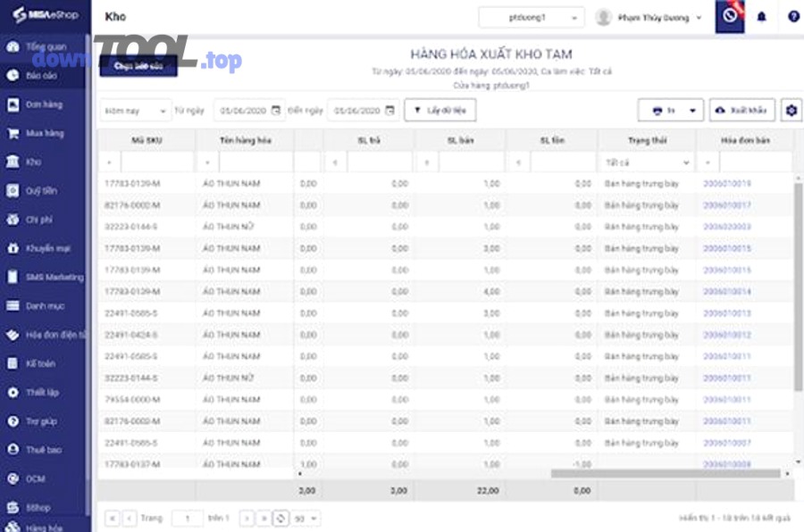Open the Kho warehouse sidebar icon
Screen dimensions: 804x532
13,162
